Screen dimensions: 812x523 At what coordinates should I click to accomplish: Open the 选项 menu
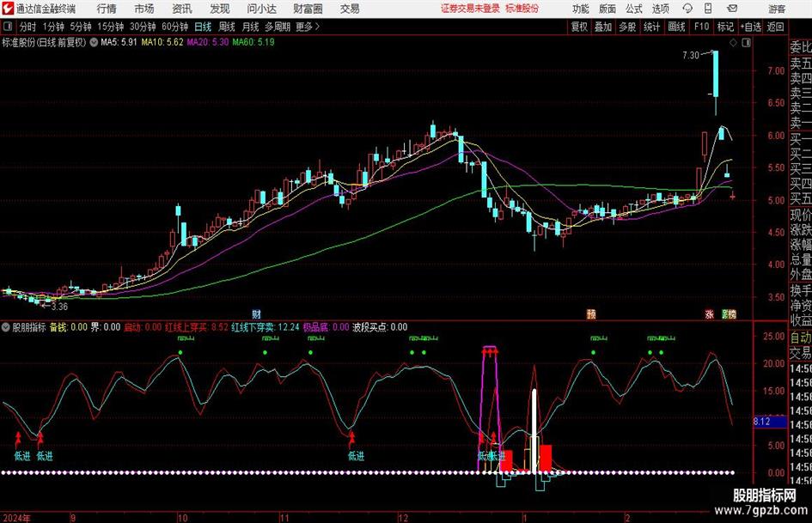pyautogui.click(x=660, y=9)
